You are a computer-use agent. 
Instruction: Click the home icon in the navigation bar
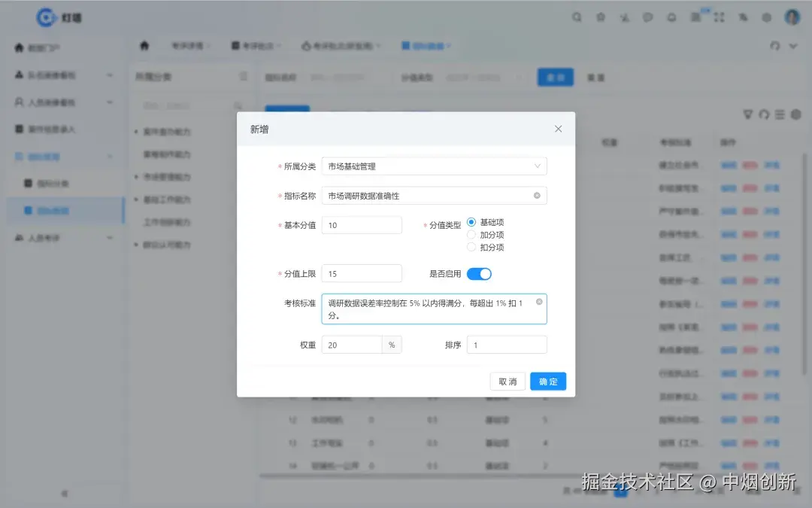(x=144, y=46)
